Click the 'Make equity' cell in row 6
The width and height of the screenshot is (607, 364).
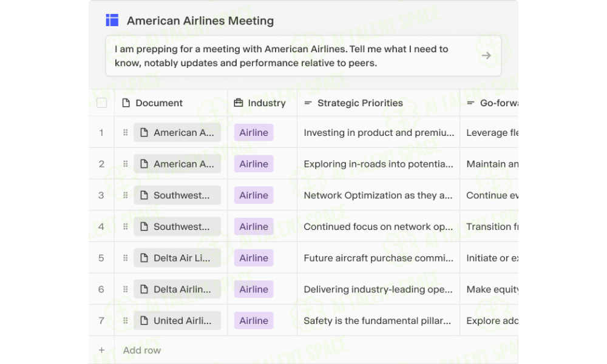[489, 289]
